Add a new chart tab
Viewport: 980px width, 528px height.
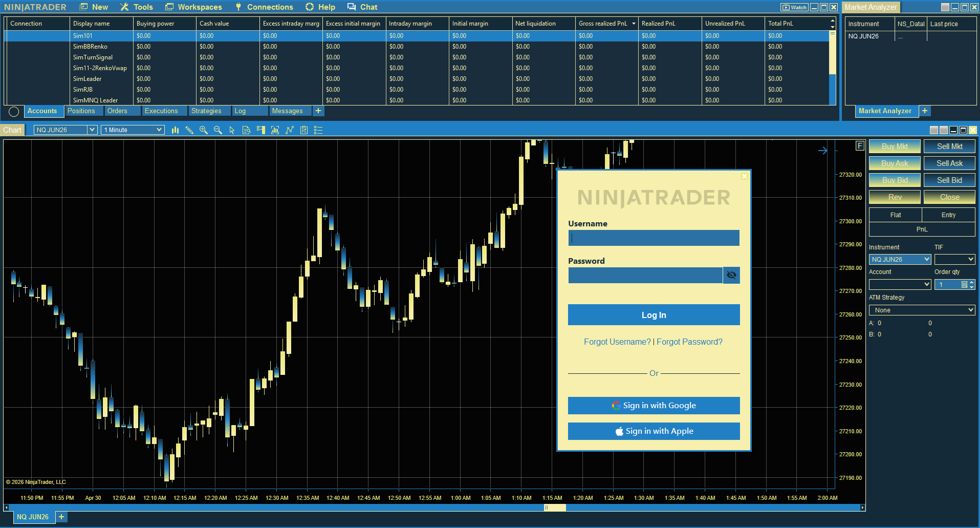coord(61,517)
